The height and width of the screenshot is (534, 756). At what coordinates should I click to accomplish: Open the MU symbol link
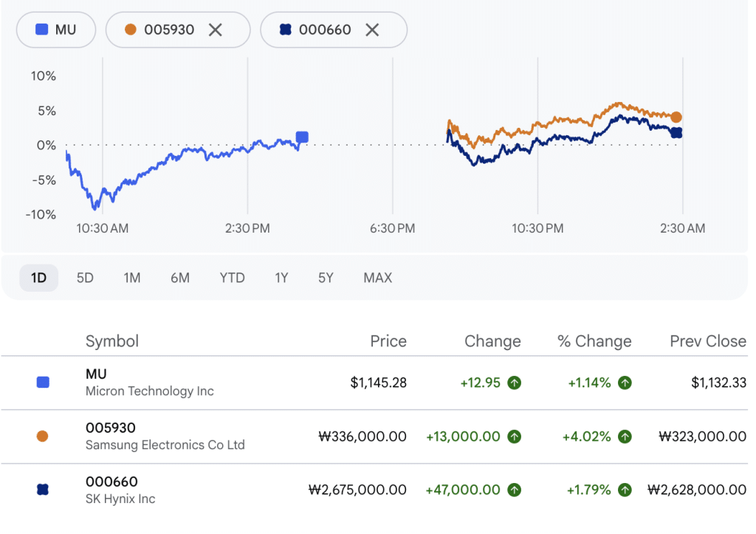(96, 374)
